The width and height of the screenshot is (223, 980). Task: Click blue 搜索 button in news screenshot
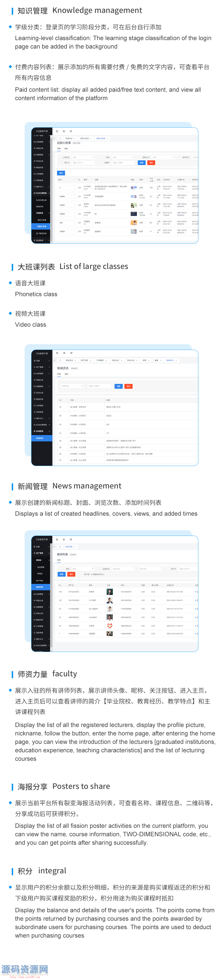point(118,386)
